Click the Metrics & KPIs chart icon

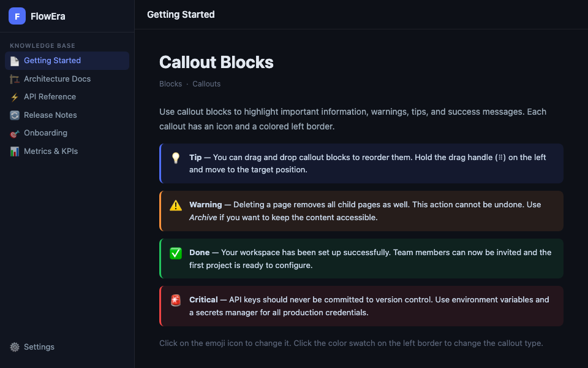click(x=15, y=151)
